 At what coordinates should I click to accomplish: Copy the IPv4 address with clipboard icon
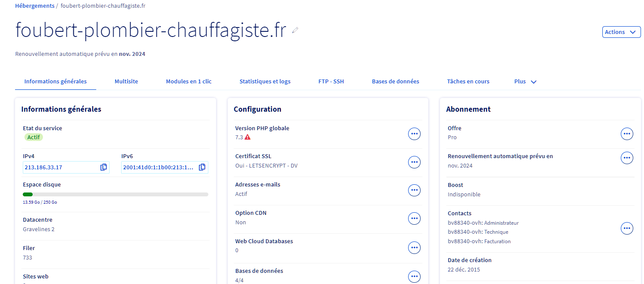104,167
